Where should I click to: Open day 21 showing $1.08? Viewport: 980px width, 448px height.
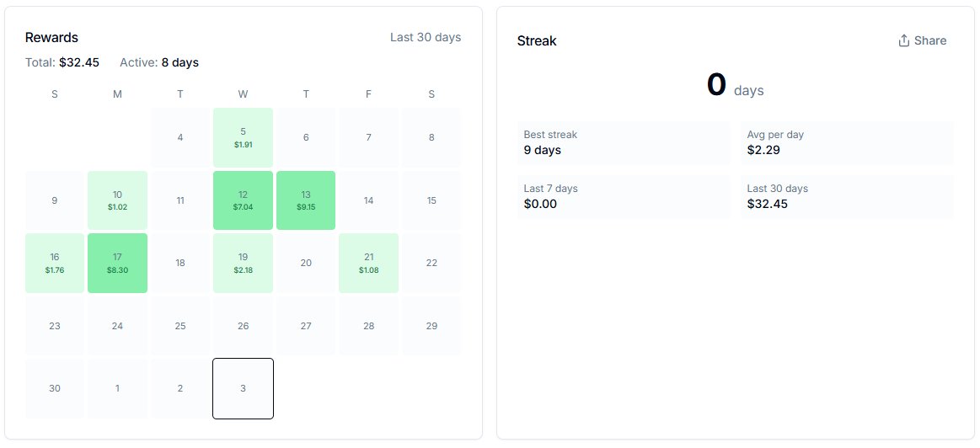369,263
